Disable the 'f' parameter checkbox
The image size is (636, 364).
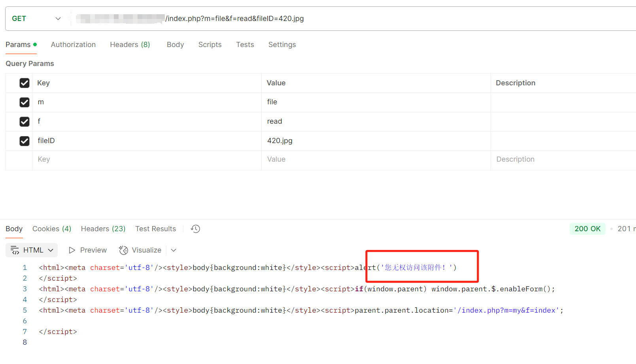pyautogui.click(x=25, y=122)
